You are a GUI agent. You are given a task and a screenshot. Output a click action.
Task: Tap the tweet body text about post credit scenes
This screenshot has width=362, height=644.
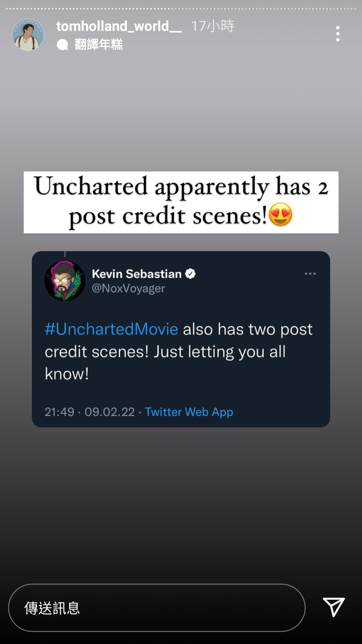click(x=178, y=352)
